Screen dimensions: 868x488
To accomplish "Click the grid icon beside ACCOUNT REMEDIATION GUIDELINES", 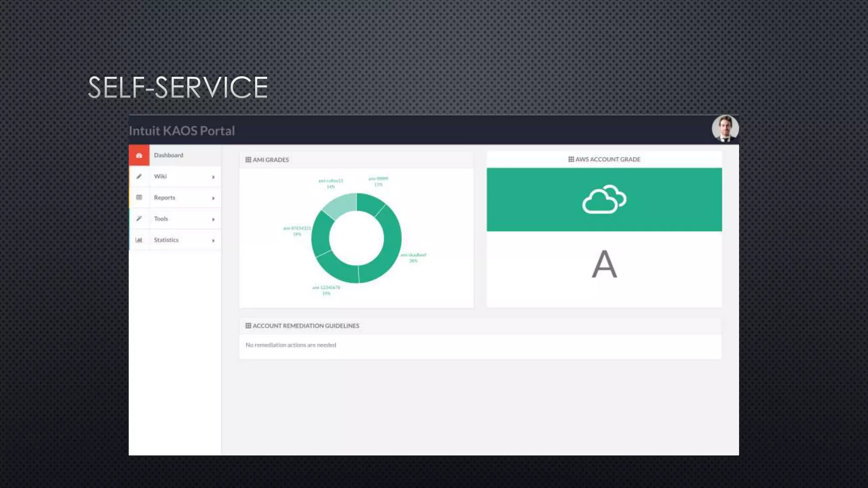I will pyautogui.click(x=248, y=326).
